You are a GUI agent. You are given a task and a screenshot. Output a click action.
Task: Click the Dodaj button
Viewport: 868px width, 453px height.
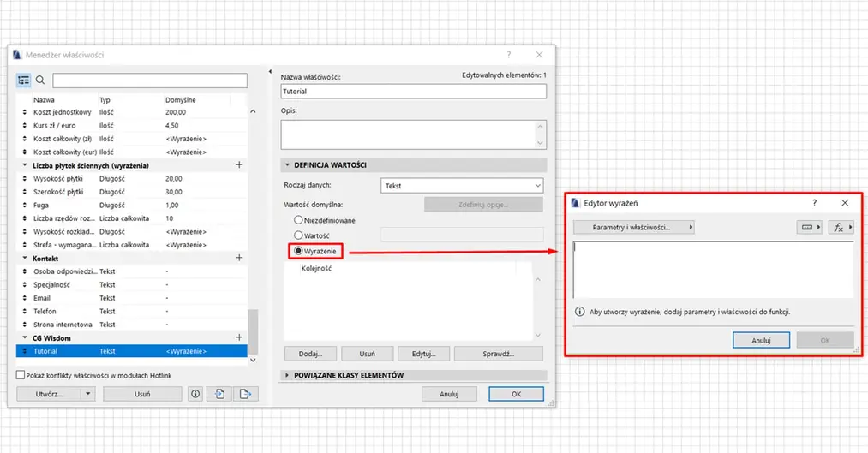click(310, 354)
